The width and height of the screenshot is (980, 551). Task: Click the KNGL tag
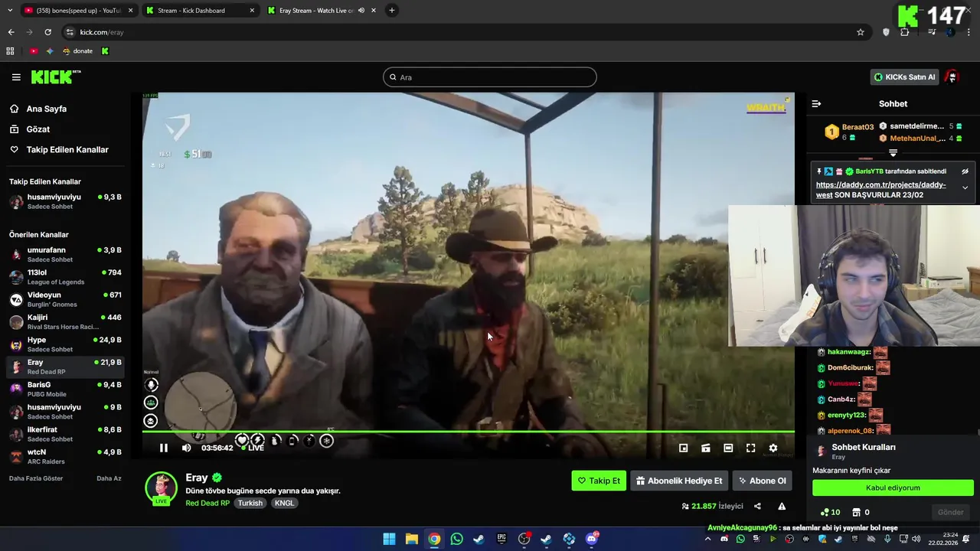(284, 503)
